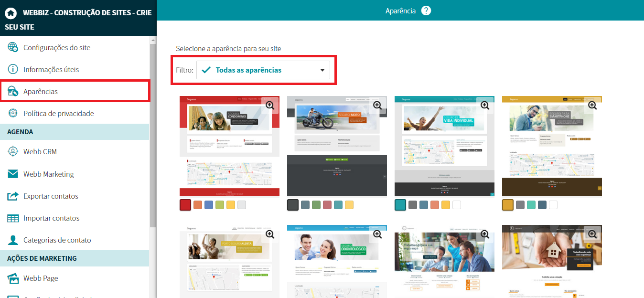Click the Exportar contatos arrow icon
This screenshot has width=644, height=298.
tap(13, 196)
